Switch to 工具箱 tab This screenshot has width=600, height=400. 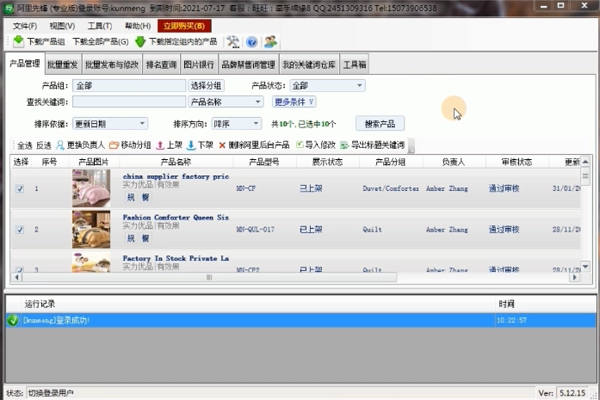pyautogui.click(x=354, y=65)
